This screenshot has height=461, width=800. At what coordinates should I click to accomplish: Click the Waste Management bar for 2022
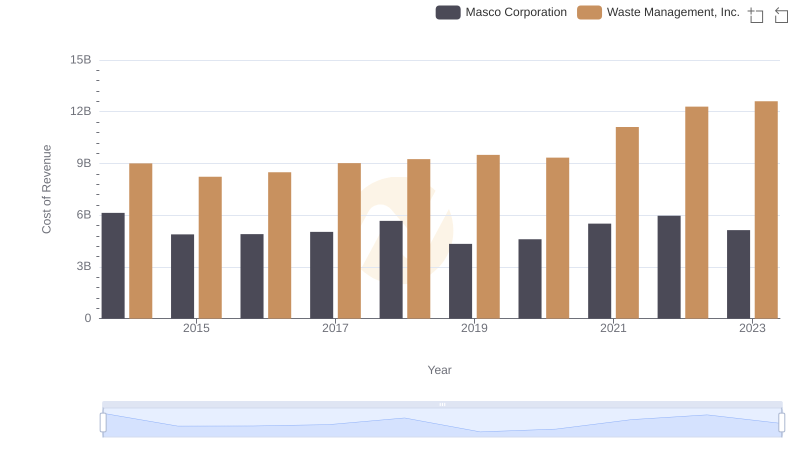[x=696, y=212]
